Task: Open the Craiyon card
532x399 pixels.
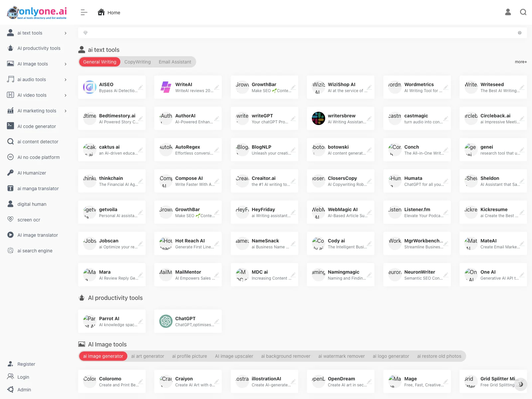Action: (x=188, y=381)
